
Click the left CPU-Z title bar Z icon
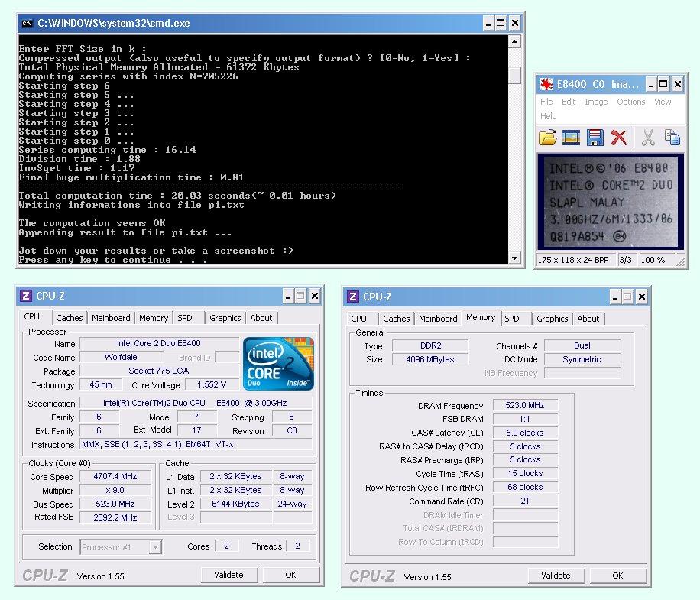26,296
